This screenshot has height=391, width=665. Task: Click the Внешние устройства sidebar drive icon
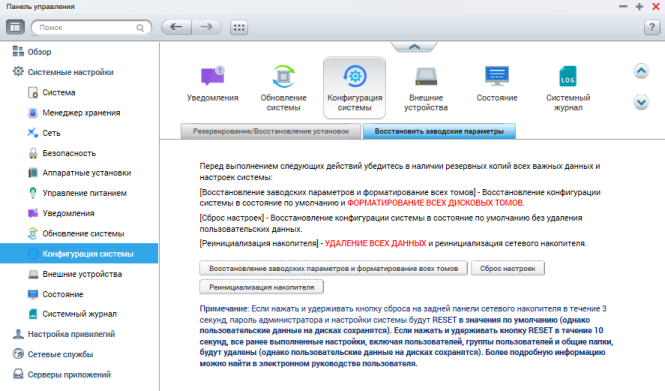[x=33, y=274]
